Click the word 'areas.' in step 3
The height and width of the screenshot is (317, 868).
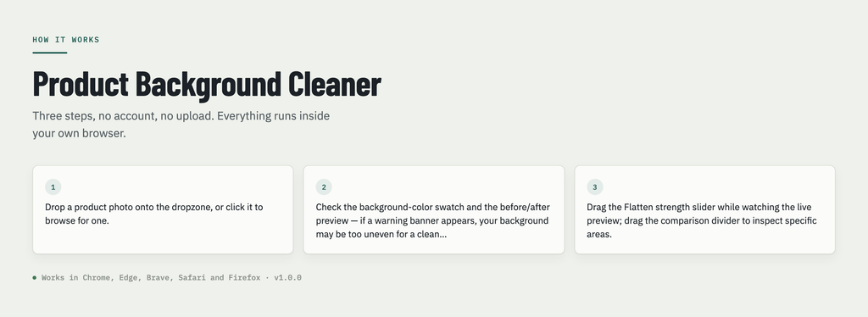(599, 235)
